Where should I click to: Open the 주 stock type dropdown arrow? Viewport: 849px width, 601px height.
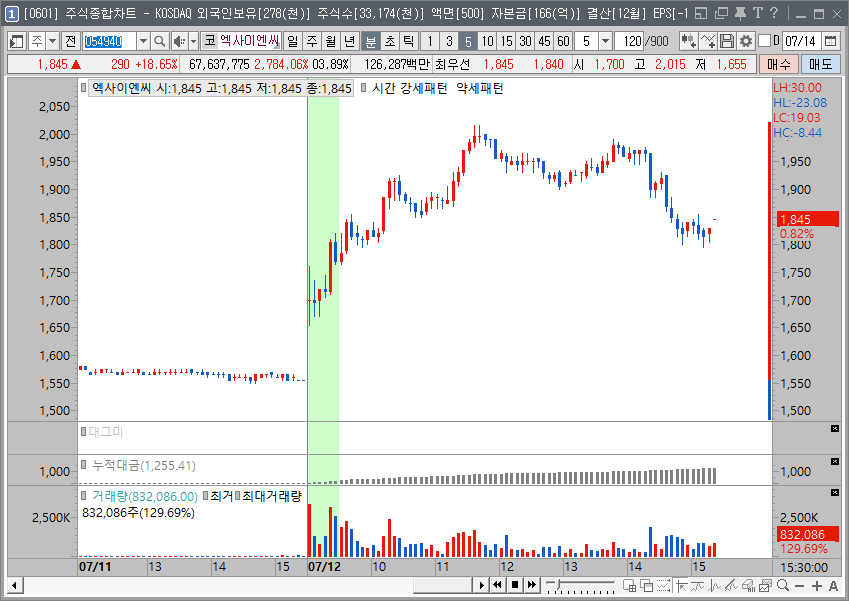[x=53, y=41]
